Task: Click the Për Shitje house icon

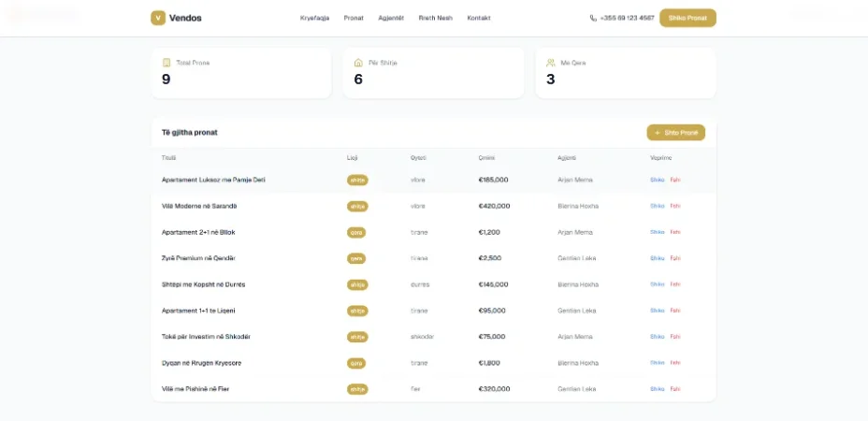Action: point(358,63)
